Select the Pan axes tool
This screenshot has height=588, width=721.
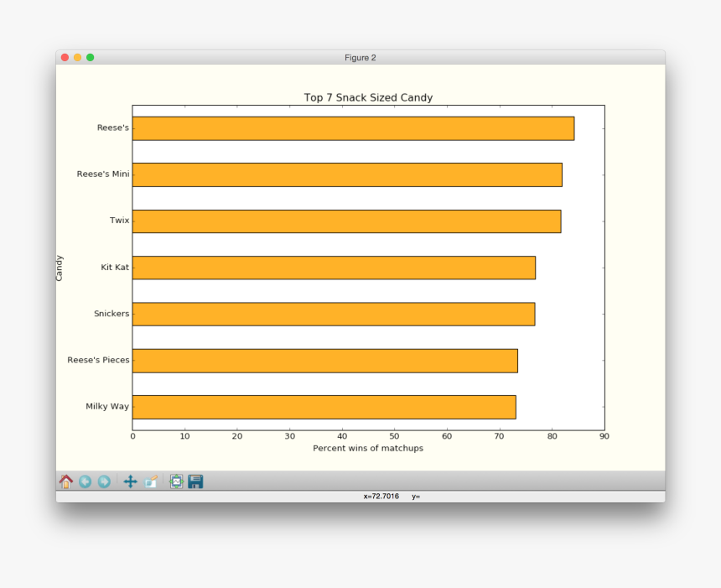[x=131, y=481]
